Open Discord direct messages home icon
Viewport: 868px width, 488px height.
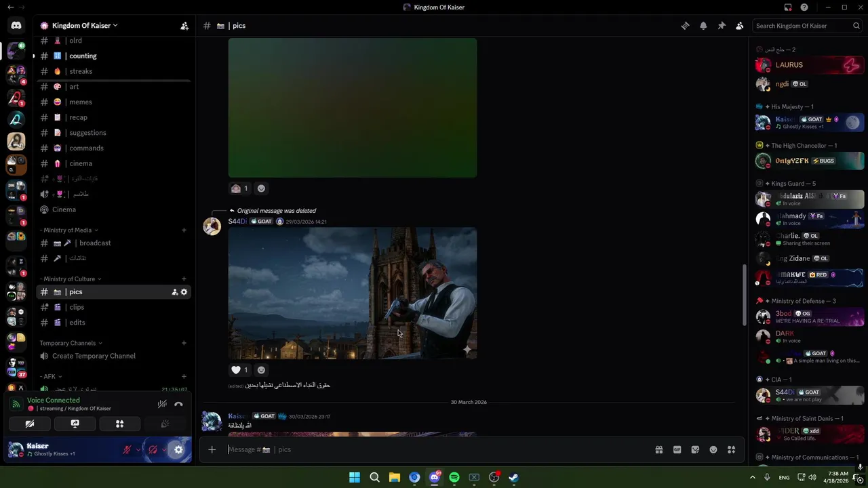pos(16,26)
